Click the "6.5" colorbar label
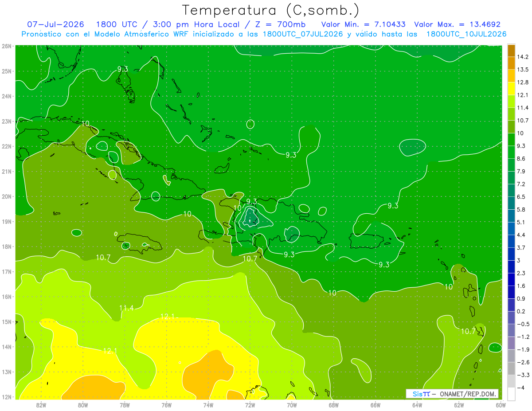The height and width of the screenshot is (411, 532). (x=521, y=197)
